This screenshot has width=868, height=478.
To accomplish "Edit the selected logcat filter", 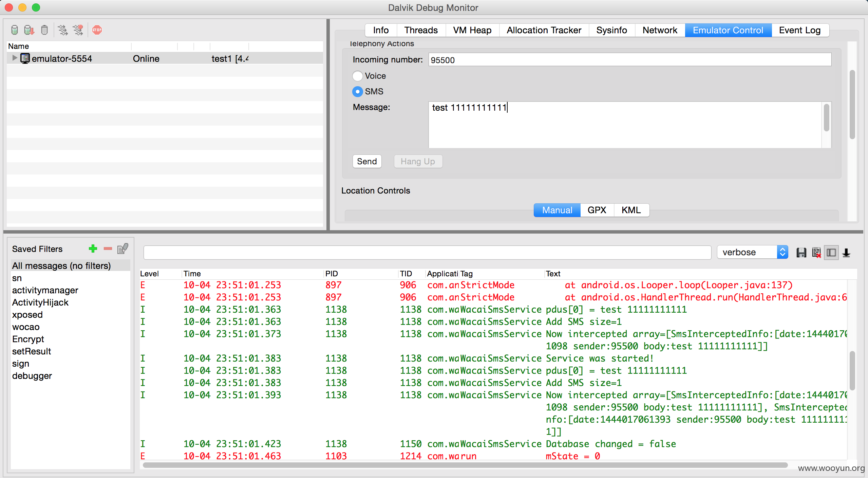I will [x=123, y=249].
